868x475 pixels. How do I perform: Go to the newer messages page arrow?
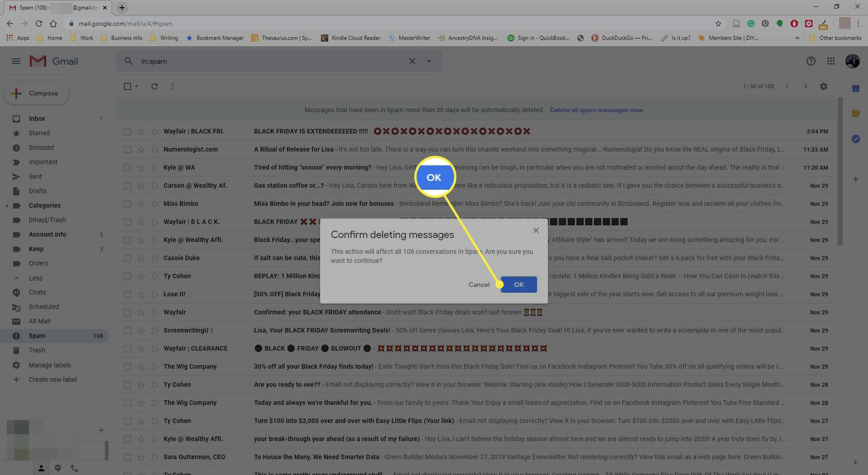(x=788, y=86)
